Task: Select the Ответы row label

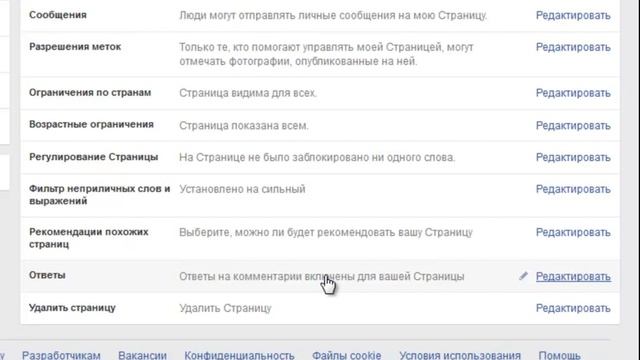Action: (47, 275)
